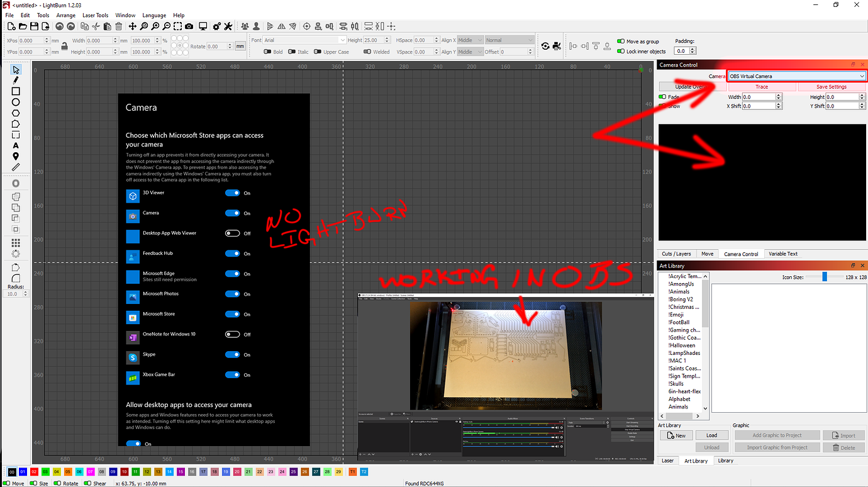The width and height of the screenshot is (868, 487).
Task: Open the camera capture tool icon
Action: pyautogui.click(x=190, y=26)
